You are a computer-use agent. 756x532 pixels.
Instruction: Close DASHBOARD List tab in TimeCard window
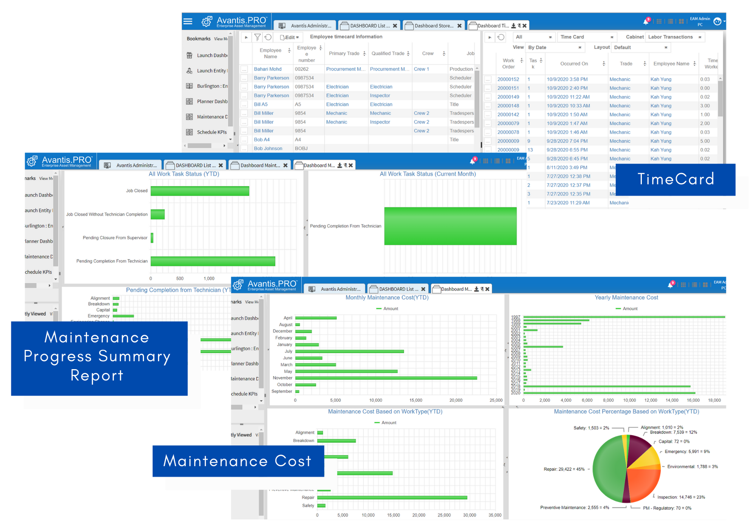(x=395, y=26)
